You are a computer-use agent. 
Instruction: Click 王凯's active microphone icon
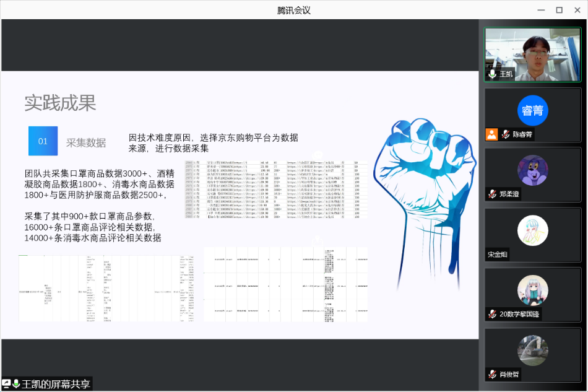(493, 74)
